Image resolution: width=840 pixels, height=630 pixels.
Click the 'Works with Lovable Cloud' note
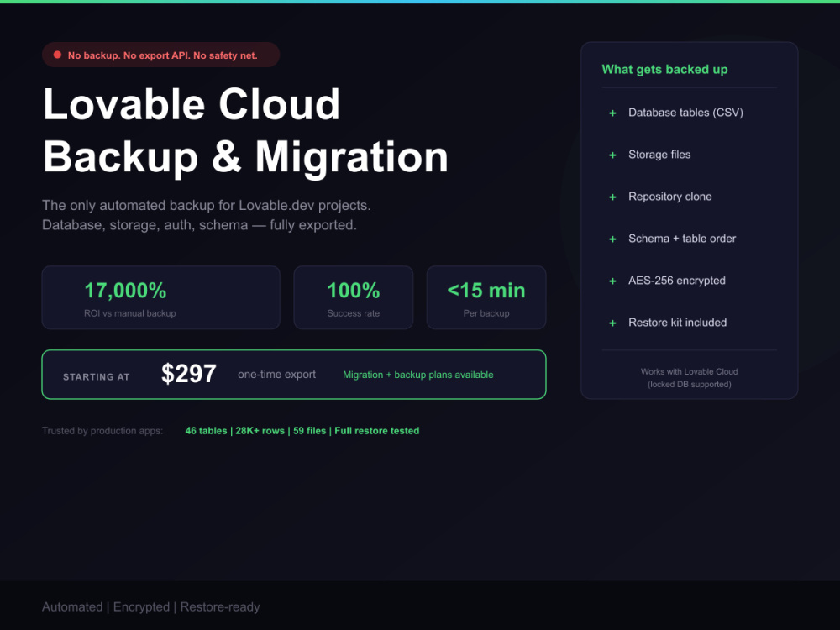[x=690, y=372]
